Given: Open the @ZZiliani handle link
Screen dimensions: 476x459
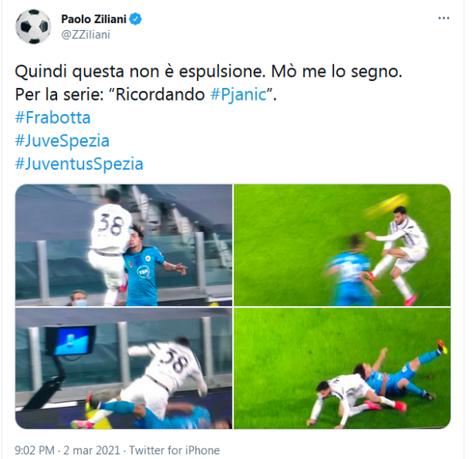Looking at the screenshot, I should (86, 35).
